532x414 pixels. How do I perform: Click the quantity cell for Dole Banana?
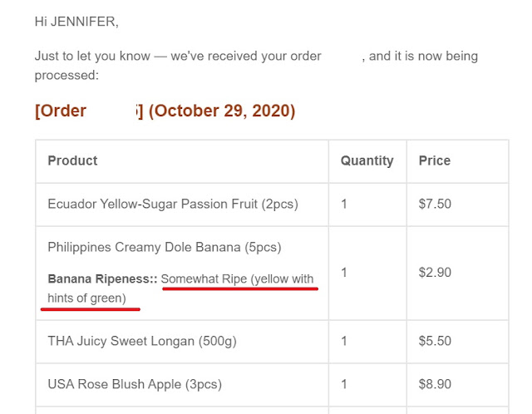pos(367,273)
